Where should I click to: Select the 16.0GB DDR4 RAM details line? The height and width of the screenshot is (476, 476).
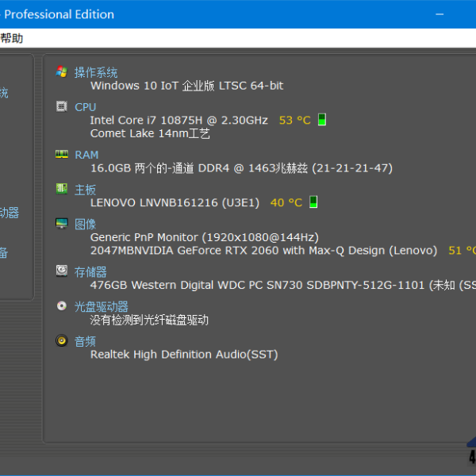(242, 168)
